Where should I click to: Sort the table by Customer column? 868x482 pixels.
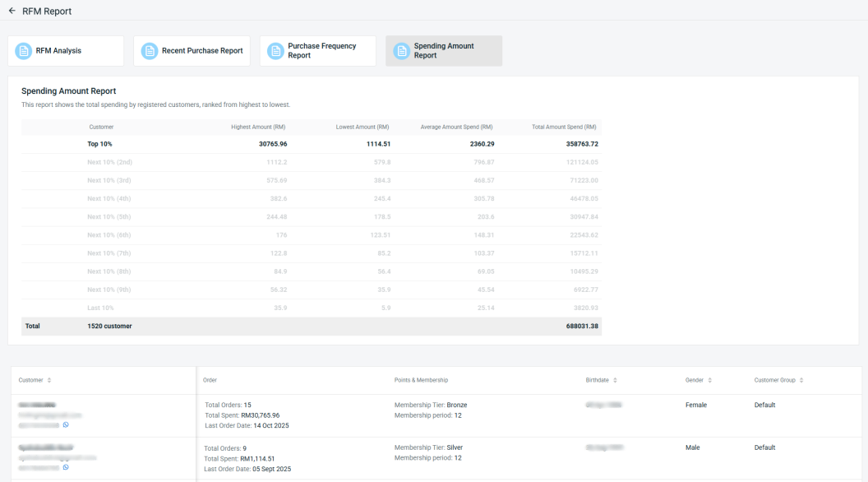(49, 380)
